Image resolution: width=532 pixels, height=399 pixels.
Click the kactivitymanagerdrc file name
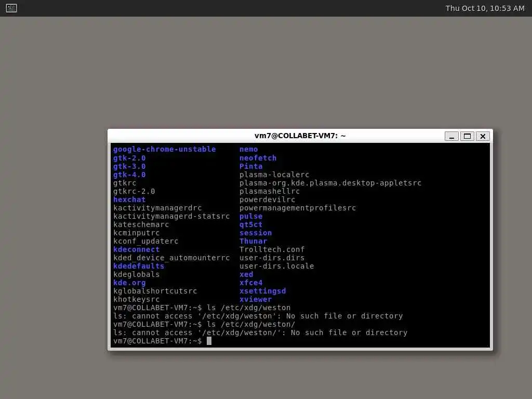tap(157, 208)
